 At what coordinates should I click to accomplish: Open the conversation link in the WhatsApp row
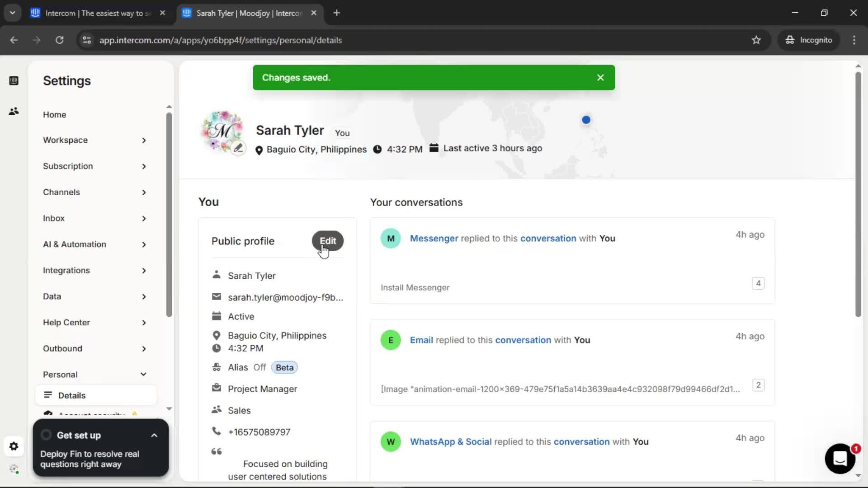[581, 442]
